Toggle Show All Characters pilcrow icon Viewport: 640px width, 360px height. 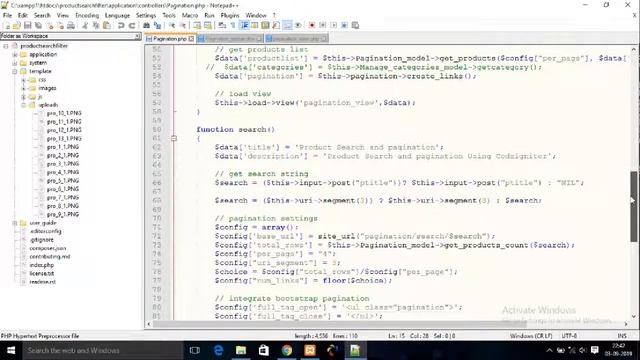(233, 25)
